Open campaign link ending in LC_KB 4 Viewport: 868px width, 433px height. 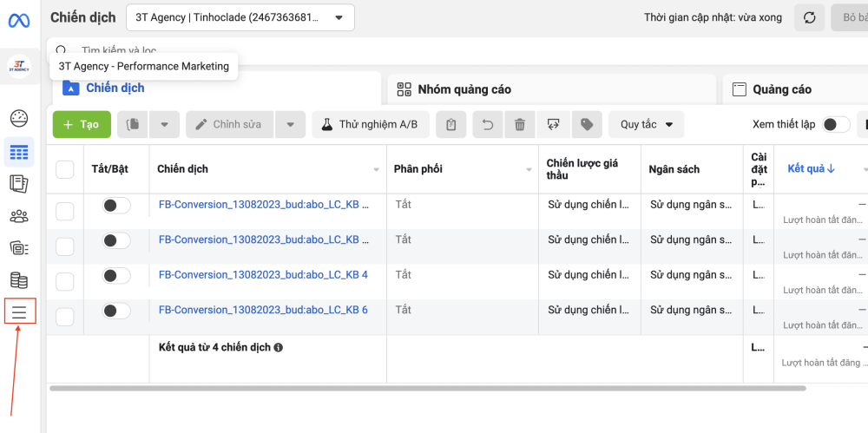(x=263, y=275)
